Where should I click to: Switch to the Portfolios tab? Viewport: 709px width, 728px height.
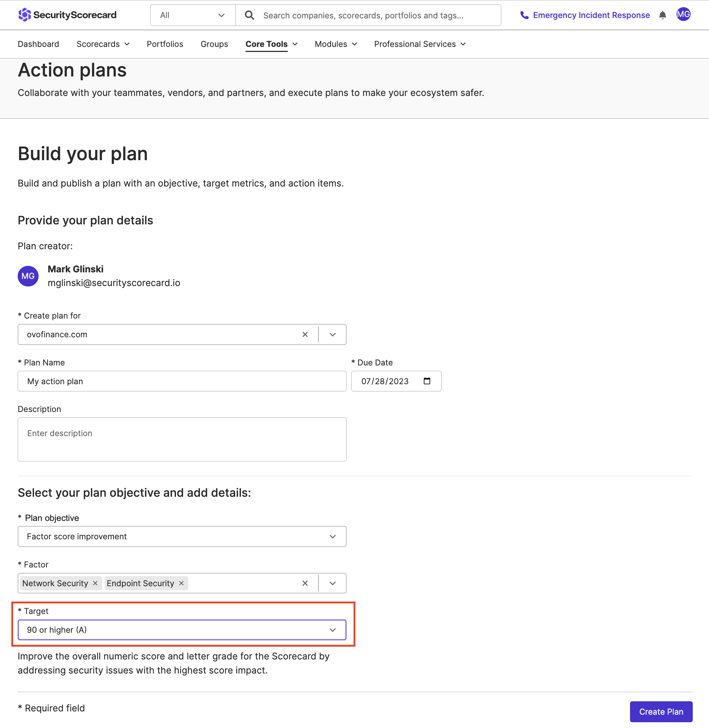(165, 44)
